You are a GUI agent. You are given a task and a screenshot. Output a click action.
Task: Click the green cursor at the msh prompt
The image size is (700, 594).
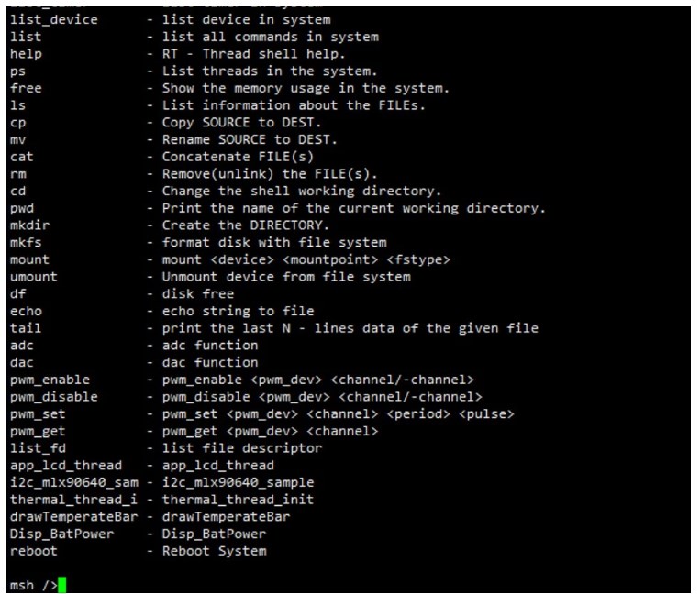coord(62,585)
